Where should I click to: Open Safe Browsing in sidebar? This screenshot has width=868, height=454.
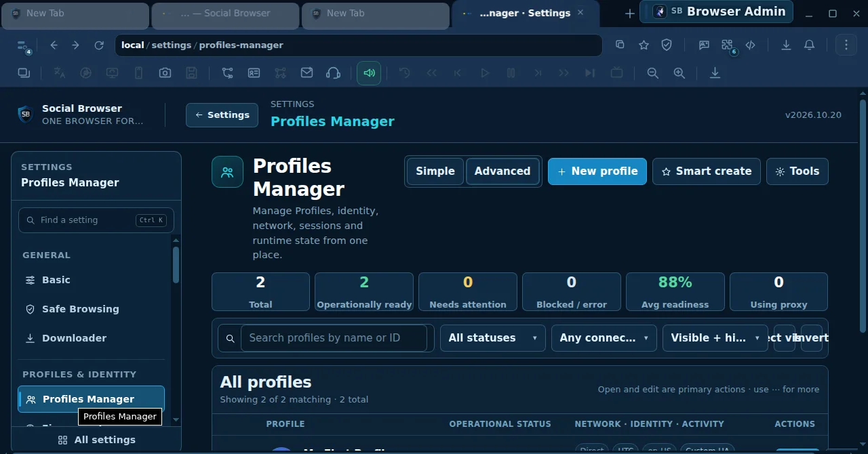pos(92,309)
